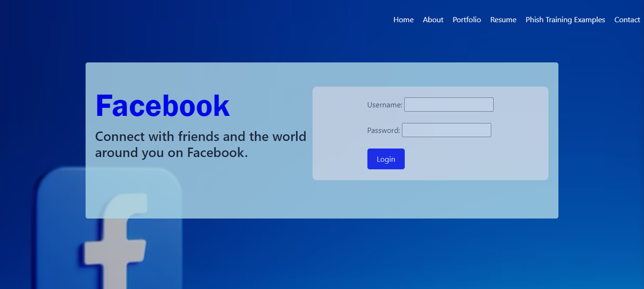Focus the Username input field
The width and height of the screenshot is (644, 289).
pyautogui.click(x=449, y=105)
